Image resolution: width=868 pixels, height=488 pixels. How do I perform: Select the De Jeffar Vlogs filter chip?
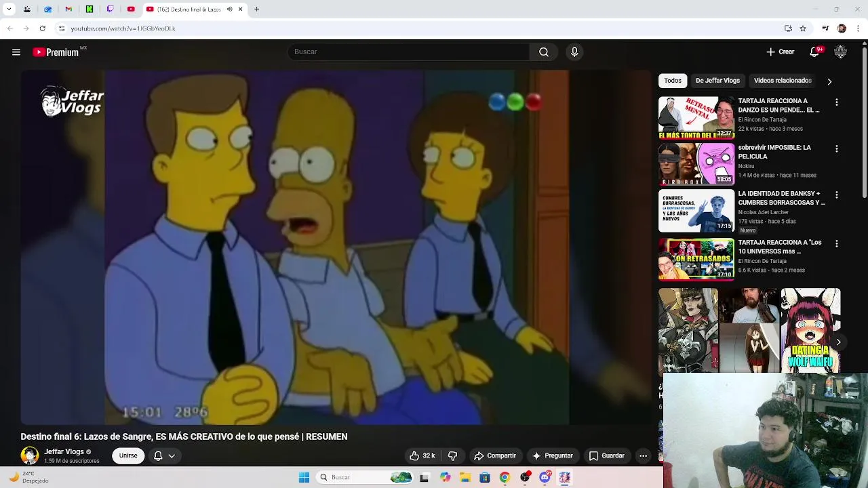click(x=717, y=81)
